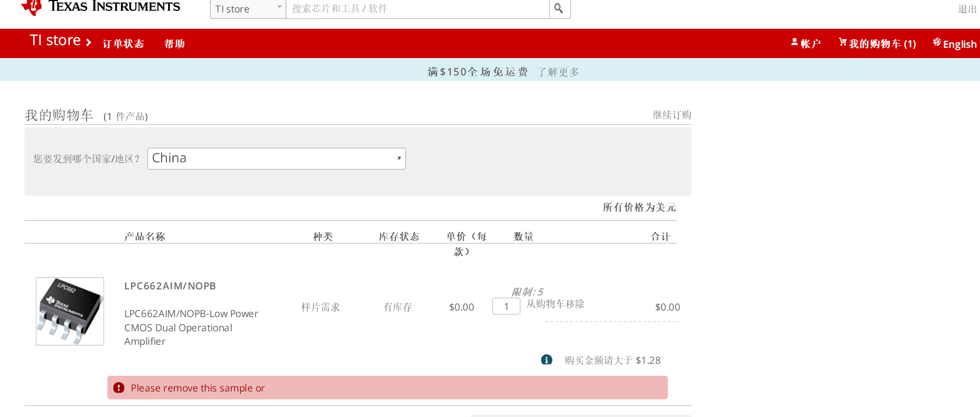
Task: Click 了解更多 free shipping details link
Action: point(559,72)
